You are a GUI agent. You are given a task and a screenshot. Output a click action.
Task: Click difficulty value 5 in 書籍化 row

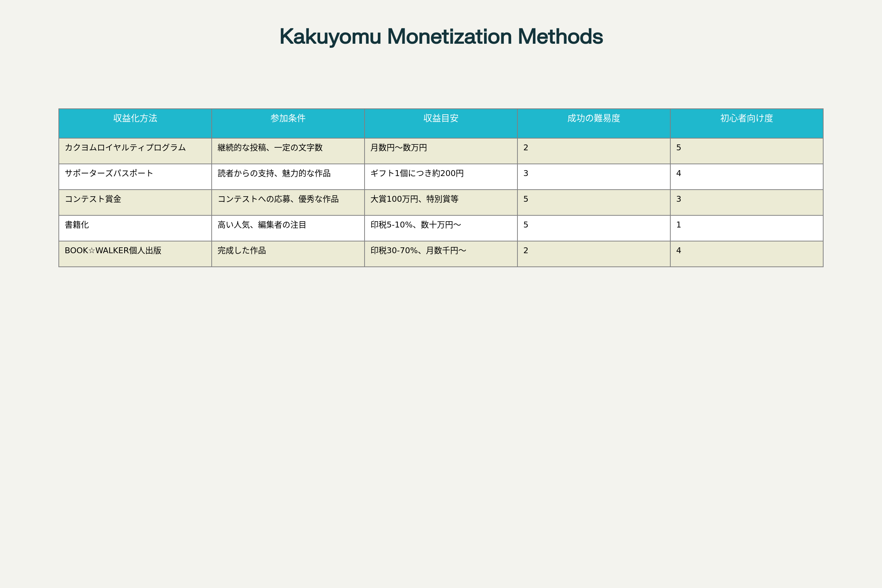pyautogui.click(x=594, y=228)
